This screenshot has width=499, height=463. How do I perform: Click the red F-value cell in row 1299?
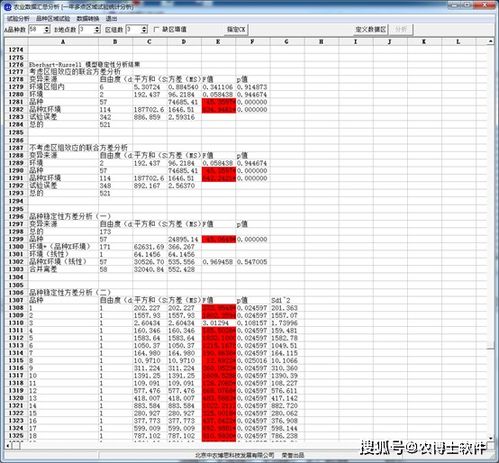tap(219, 239)
